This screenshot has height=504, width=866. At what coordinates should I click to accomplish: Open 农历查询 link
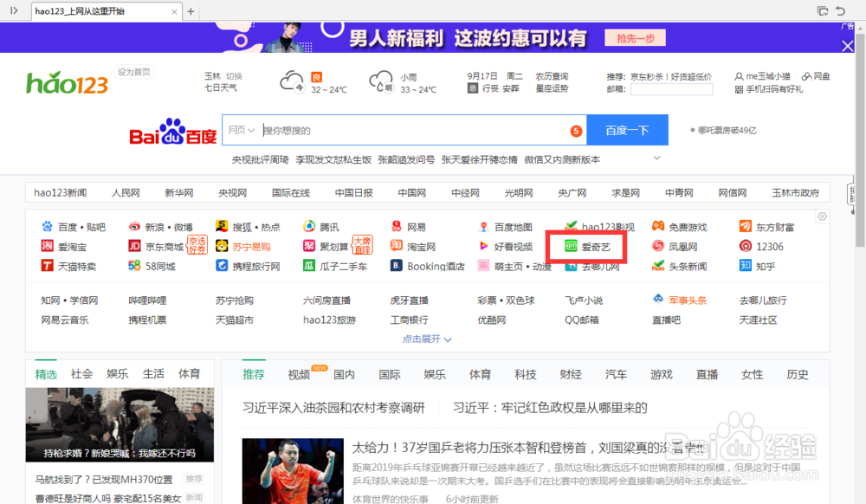[552, 76]
